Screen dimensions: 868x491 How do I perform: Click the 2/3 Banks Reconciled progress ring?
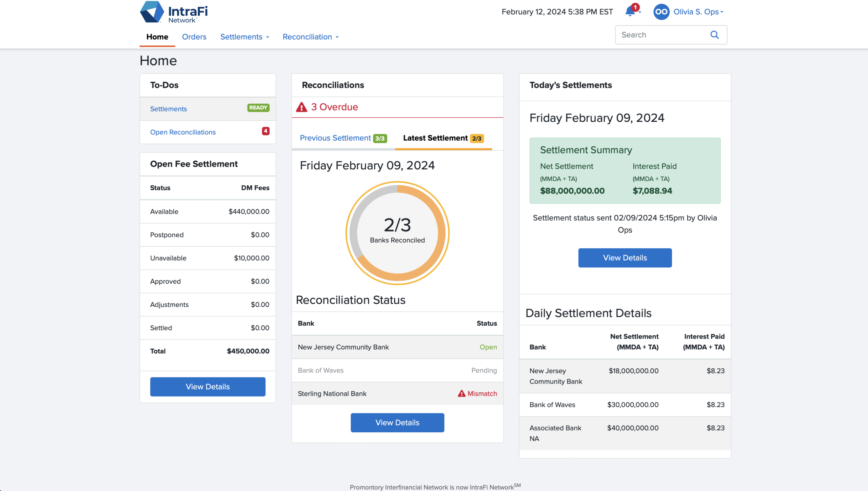[x=397, y=233]
